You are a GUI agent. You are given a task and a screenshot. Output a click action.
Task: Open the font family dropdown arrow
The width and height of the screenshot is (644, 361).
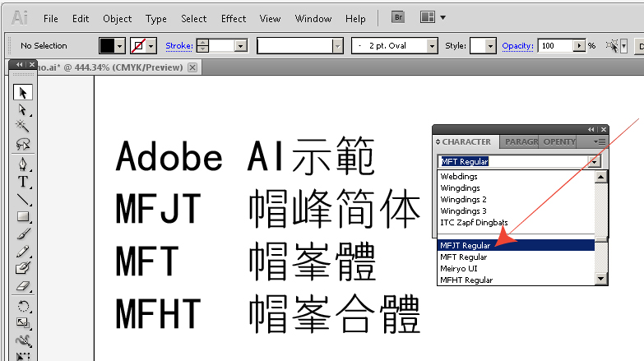coord(594,162)
